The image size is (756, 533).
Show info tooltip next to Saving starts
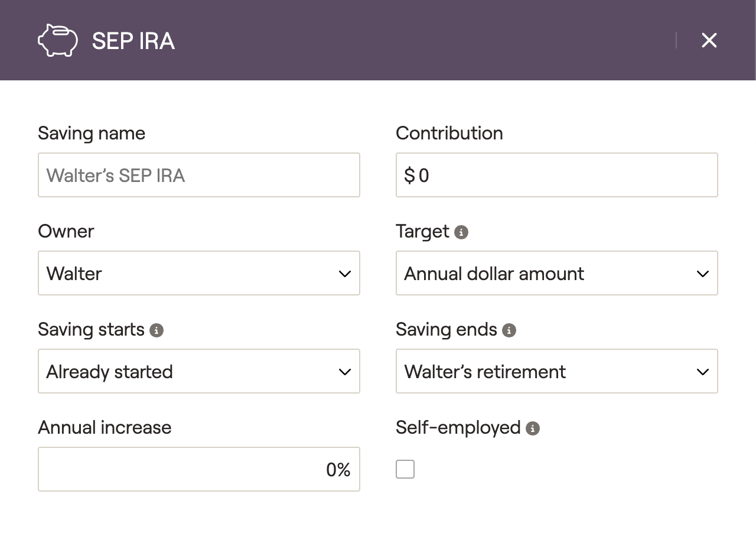(157, 330)
